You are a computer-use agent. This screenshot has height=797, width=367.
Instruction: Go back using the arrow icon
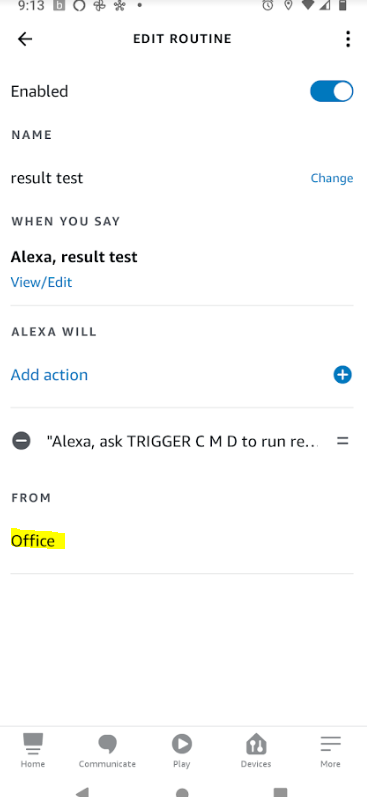24,39
